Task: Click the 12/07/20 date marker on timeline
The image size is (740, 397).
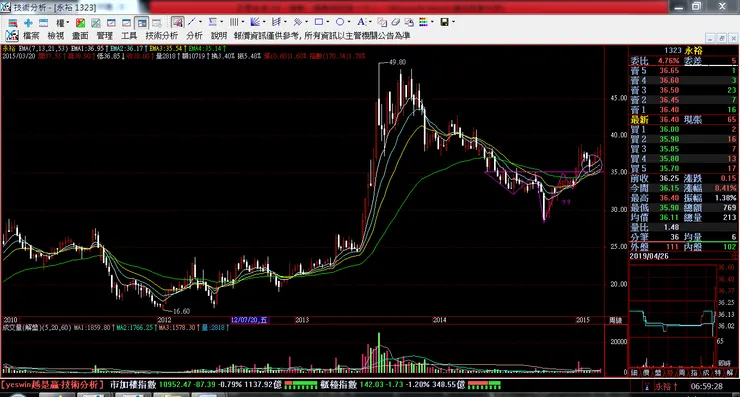Action: pyautogui.click(x=249, y=320)
